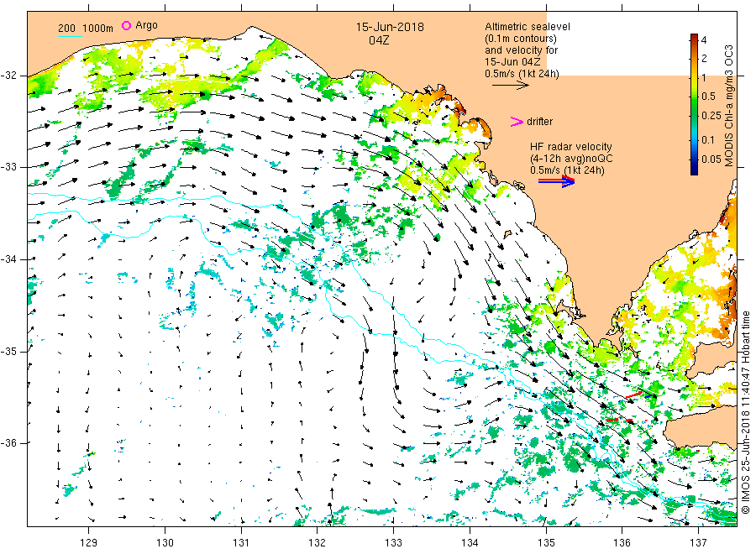The width and height of the screenshot is (756, 554).
Task: Click the -35 latitude axis label
Action: pyautogui.click(x=8, y=351)
